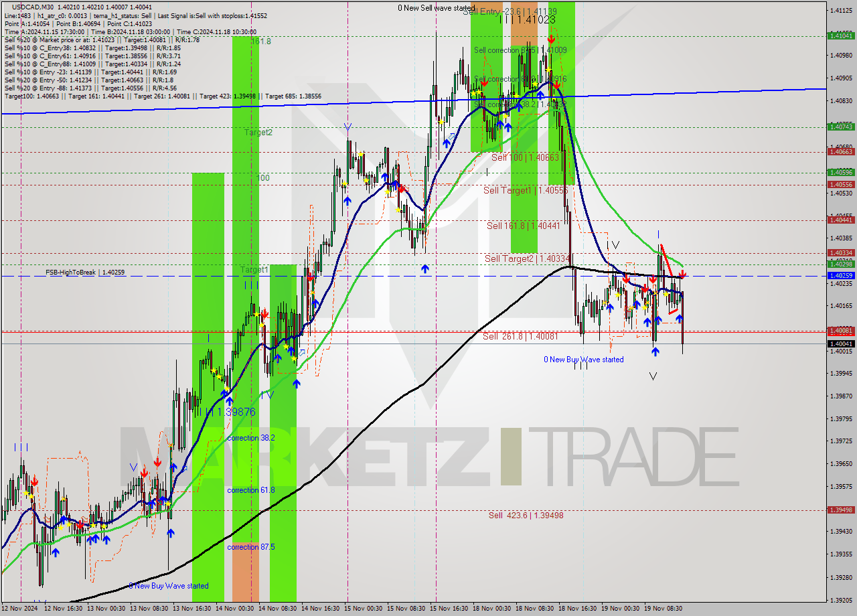Click the '15 Nov 16:30' time axis label
Screen dimensions: 857x616
tap(451, 609)
